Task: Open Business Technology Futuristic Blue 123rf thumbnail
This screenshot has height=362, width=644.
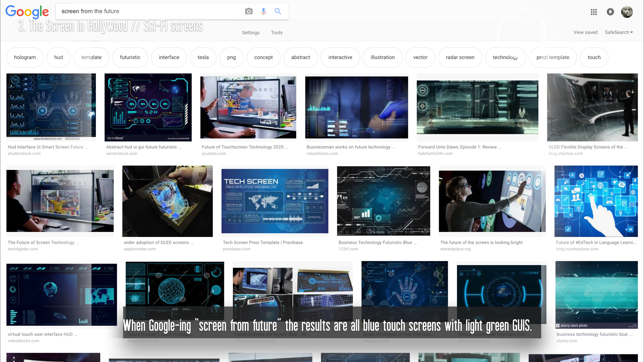Action: (x=383, y=201)
